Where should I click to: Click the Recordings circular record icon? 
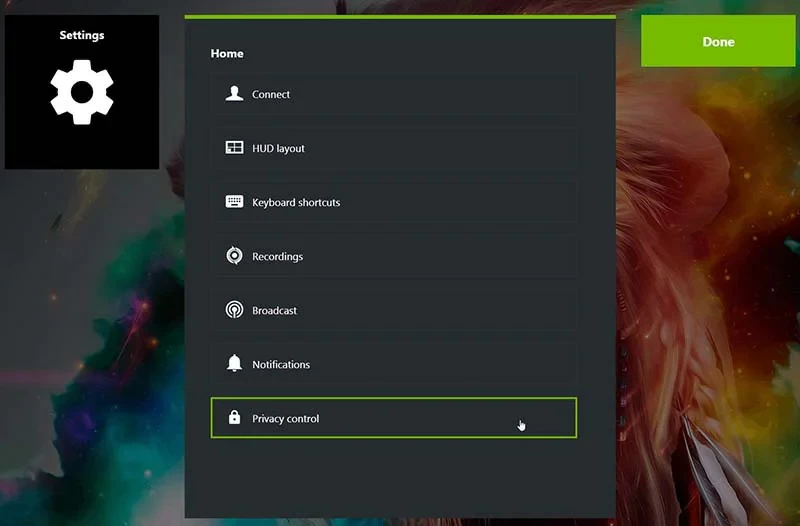[x=234, y=256]
